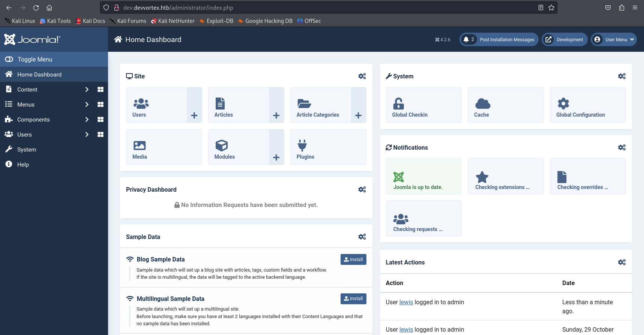
Task: Open the Firefox extensions menu
Action: pos(621,8)
